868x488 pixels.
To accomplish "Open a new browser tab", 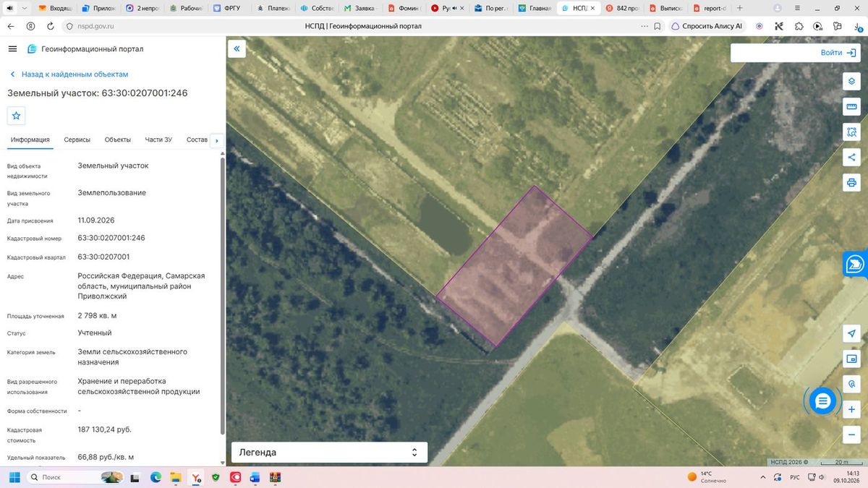I will tap(739, 8).
